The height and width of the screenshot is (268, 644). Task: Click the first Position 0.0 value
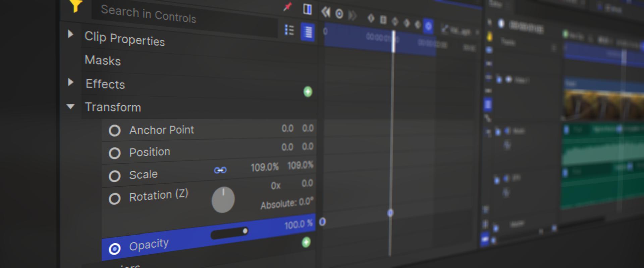point(287,147)
